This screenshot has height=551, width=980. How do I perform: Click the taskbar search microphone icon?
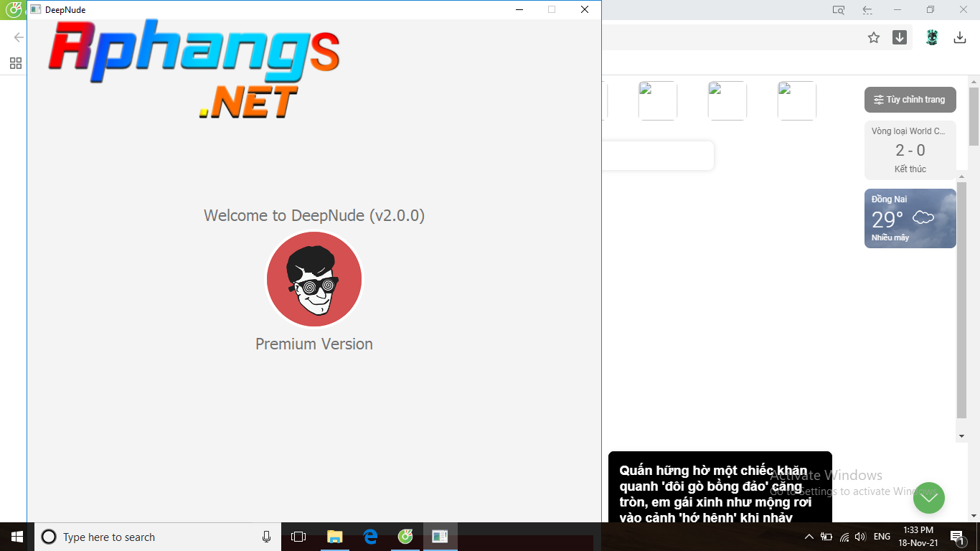266,537
